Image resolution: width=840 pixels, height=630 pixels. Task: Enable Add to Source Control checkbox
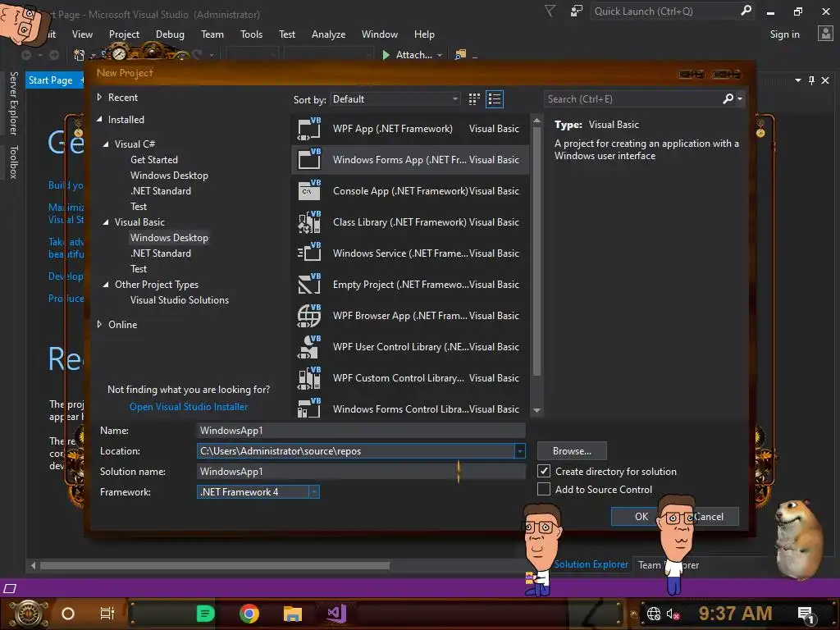(x=544, y=489)
